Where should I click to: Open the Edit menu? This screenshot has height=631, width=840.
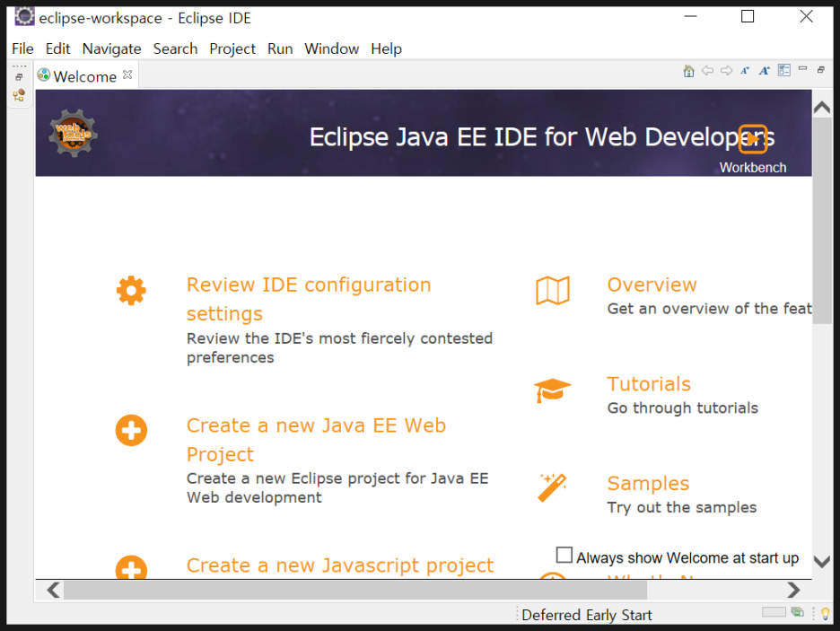57,48
